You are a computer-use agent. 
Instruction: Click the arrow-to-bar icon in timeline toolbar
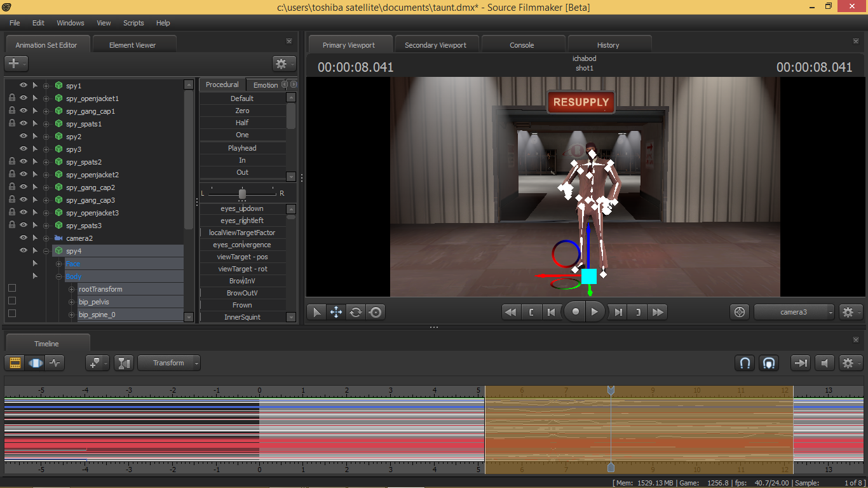pos(801,363)
